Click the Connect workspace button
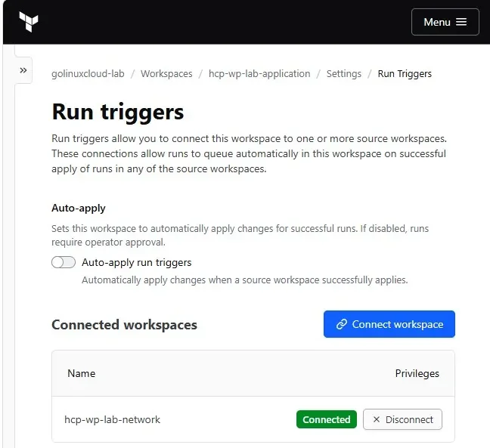This screenshot has width=490, height=448. tap(389, 324)
